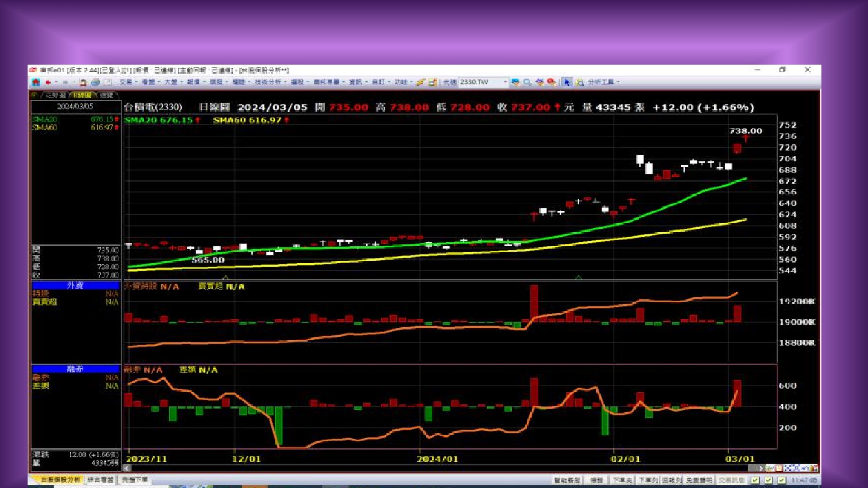This screenshot has height=488, width=868.
Task: Click the red home icon in toolbar
Action: [x=36, y=82]
